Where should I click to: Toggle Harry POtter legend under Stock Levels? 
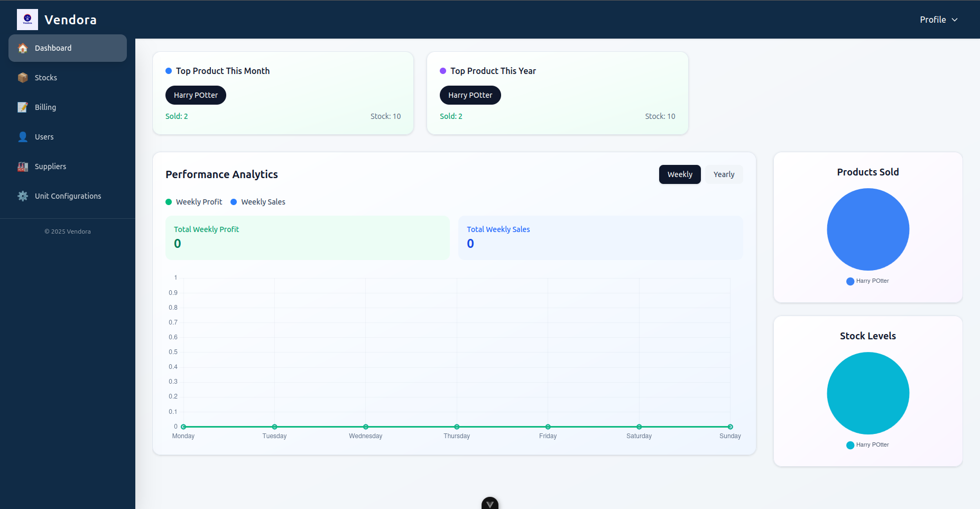(868, 445)
